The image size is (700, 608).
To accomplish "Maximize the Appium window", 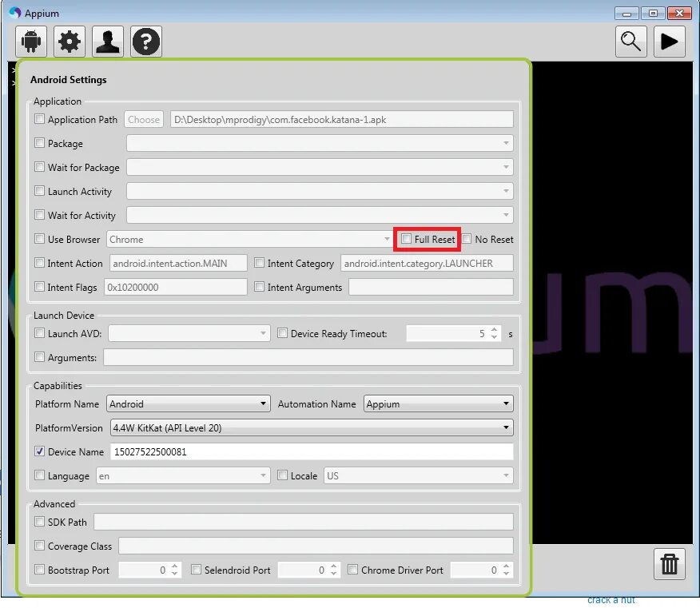I will 653,14.
